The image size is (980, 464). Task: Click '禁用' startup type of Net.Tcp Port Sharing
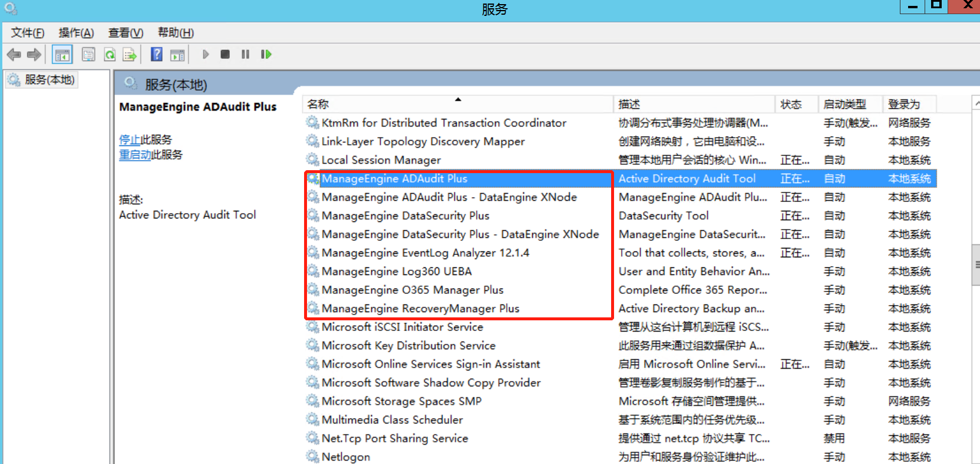click(834, 438)
